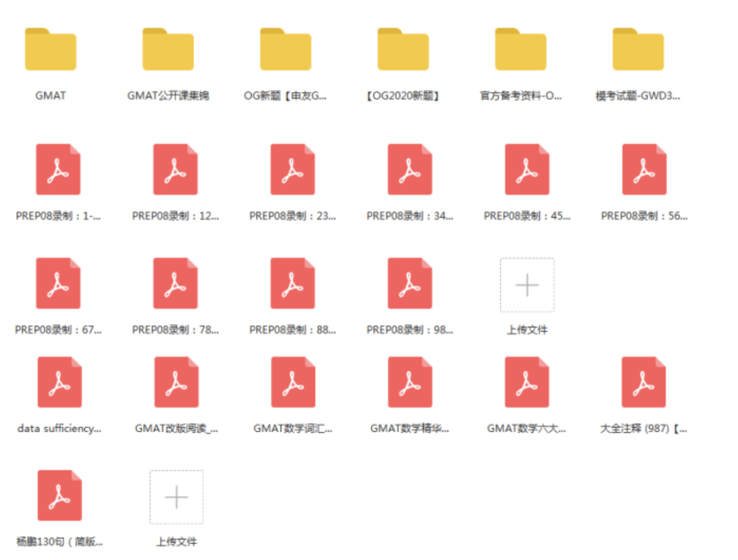Click 上传文件 label beside PREP08录制：98...
Image resolution: width=738 pixels, height=560 pixels.
coord(527,330)
